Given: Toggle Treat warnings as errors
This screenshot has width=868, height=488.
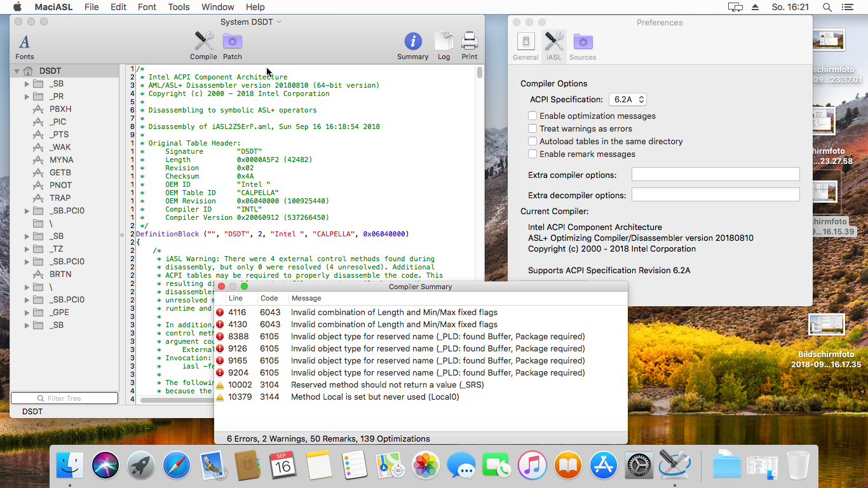Looking at the screenshot, I should [x=532, y=129].
